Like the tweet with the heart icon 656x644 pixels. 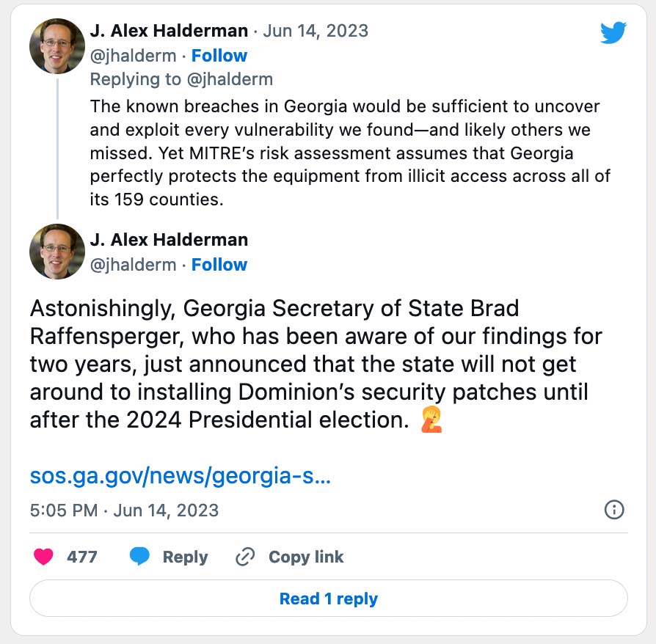(x=43, y=557)
